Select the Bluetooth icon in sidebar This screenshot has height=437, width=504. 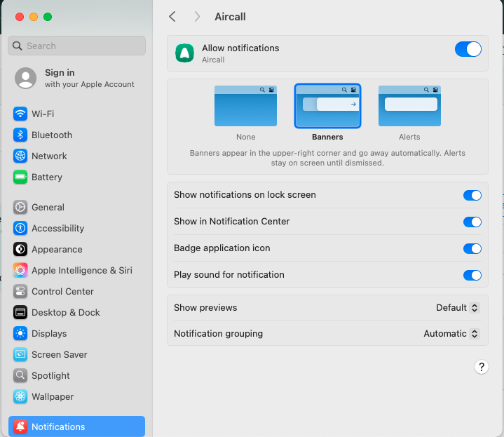tap(20, 135)
